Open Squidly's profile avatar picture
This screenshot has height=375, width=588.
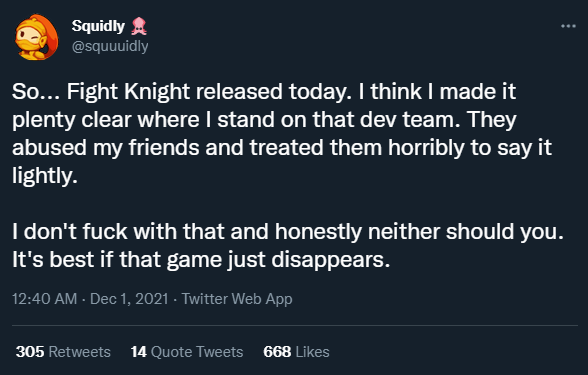coord(36,37)
